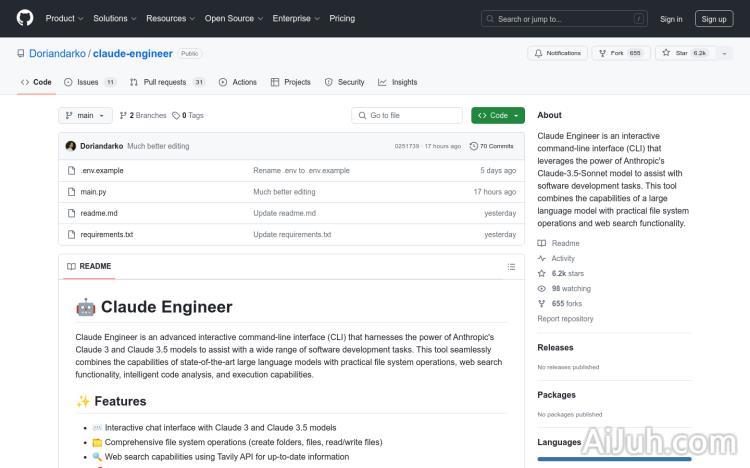Click the GitHub logo icon
The width and height of the screenshot is (750, 468).
pos(25,18)
